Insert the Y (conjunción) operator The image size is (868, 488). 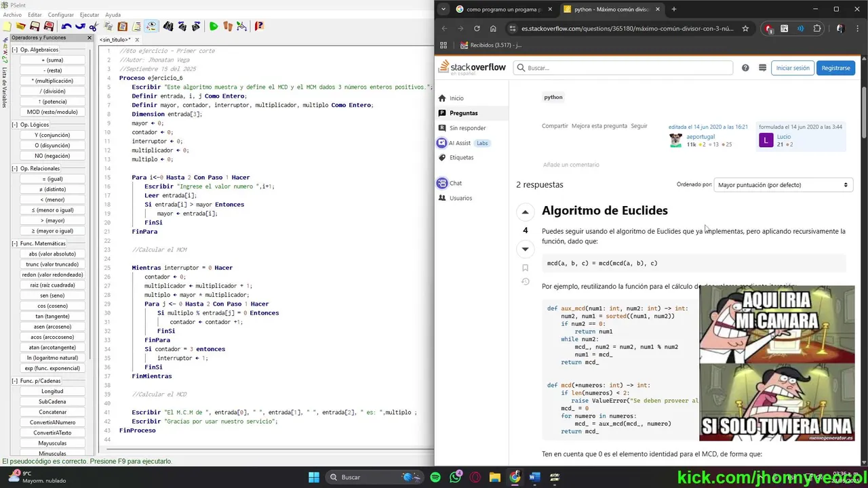[x=52, y=135]
